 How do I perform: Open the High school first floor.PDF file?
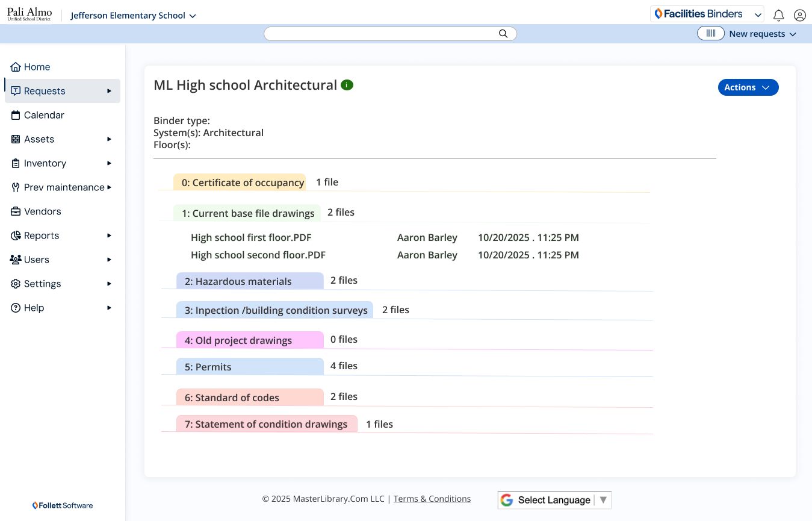[251, 237]
